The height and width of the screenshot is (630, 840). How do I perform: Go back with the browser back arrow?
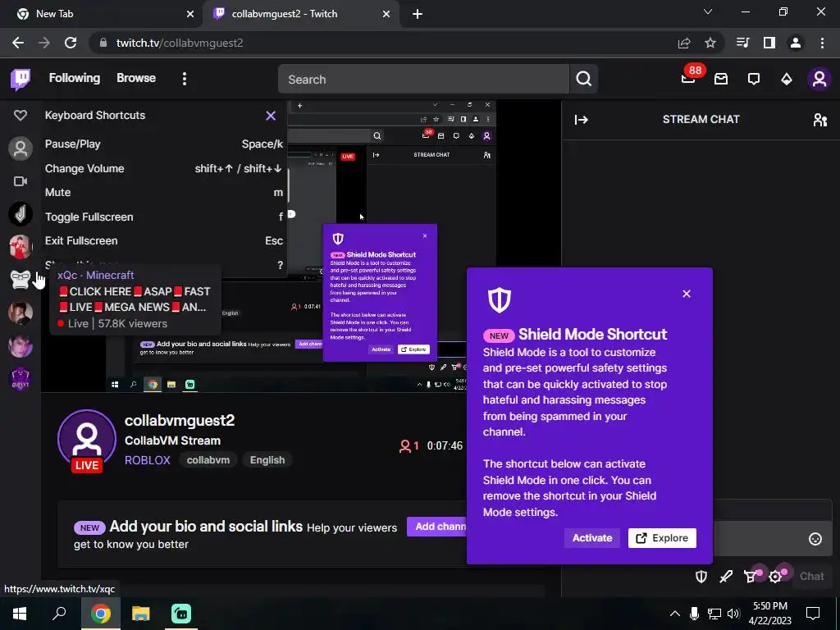click(x=18, y=43)
